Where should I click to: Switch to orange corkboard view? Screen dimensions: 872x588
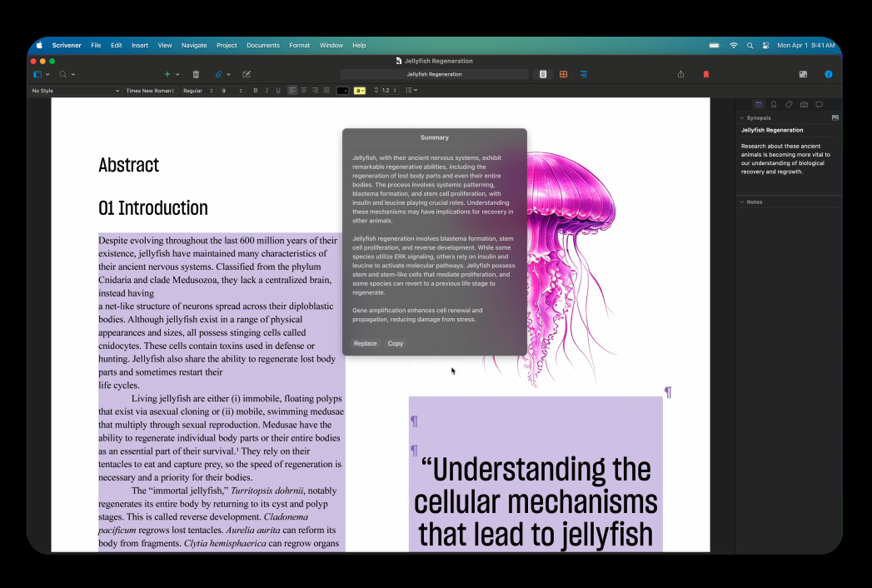click(x=563, y=74)
